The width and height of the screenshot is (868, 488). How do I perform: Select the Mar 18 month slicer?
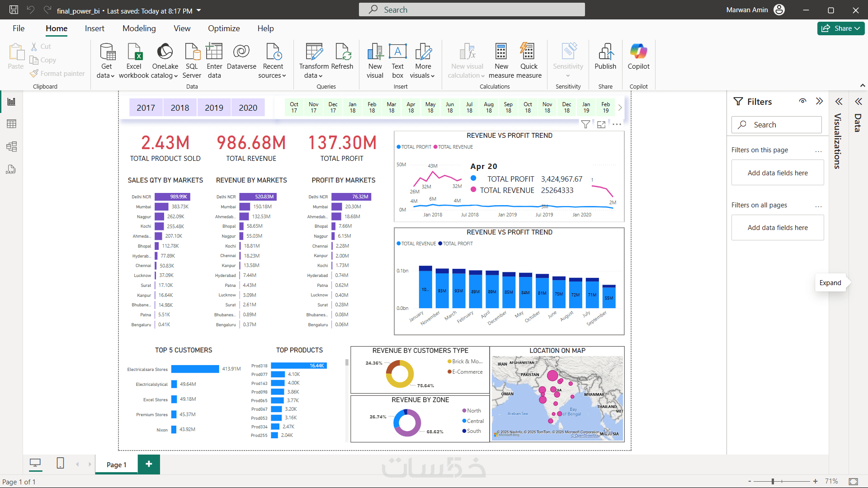coord(392,107)
